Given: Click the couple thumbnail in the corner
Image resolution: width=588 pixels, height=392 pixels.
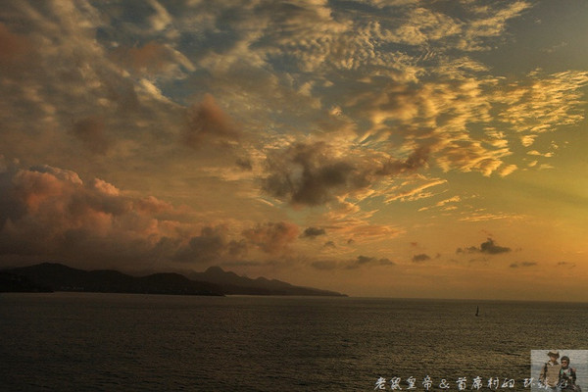Looking at the screenshot, I should [559, 370].
